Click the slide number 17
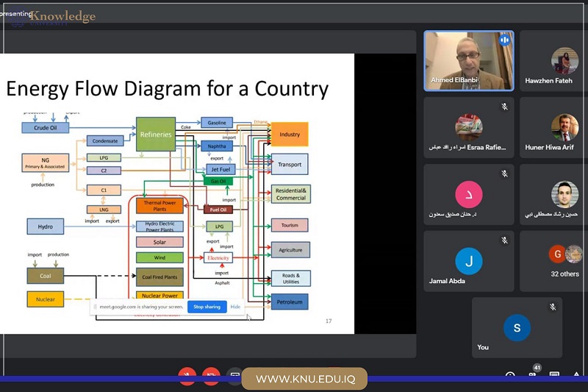Image resolution: width=588 pixels, height=392 pixels. tap(329, 321)
